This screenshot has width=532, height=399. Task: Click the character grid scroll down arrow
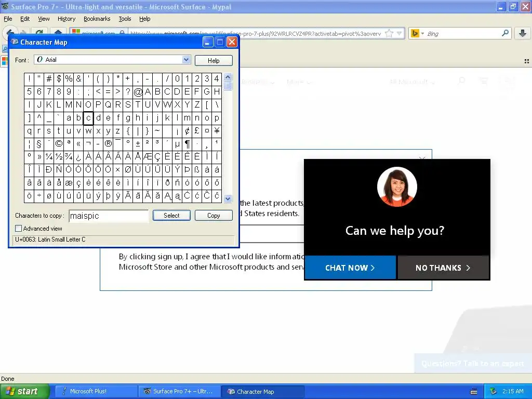point(228,199)
